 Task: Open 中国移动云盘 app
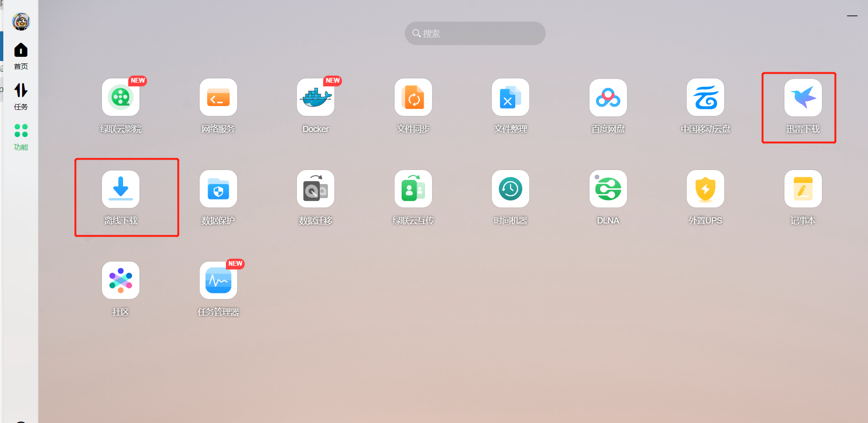click(x=705, y=97)
